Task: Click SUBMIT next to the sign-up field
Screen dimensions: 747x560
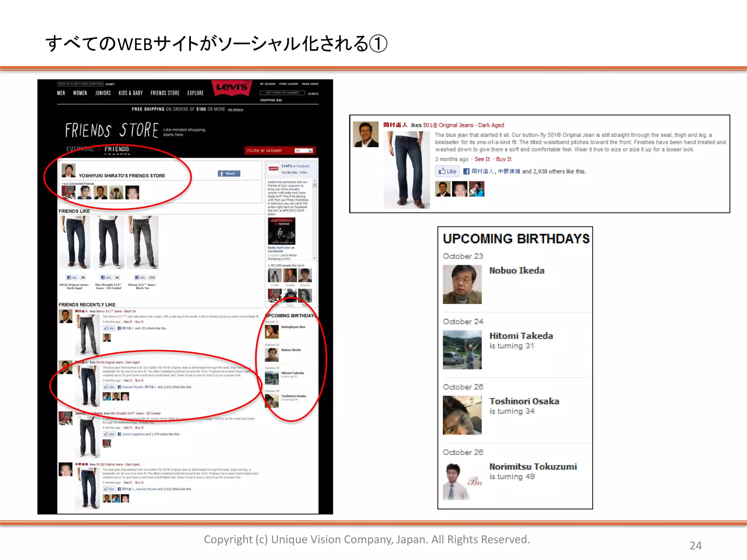Action: pyautogui.click(x=110, y=84)
